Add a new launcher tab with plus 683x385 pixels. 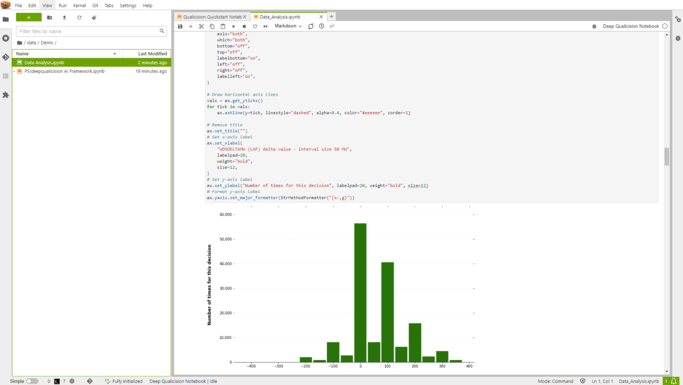(331, 17)
